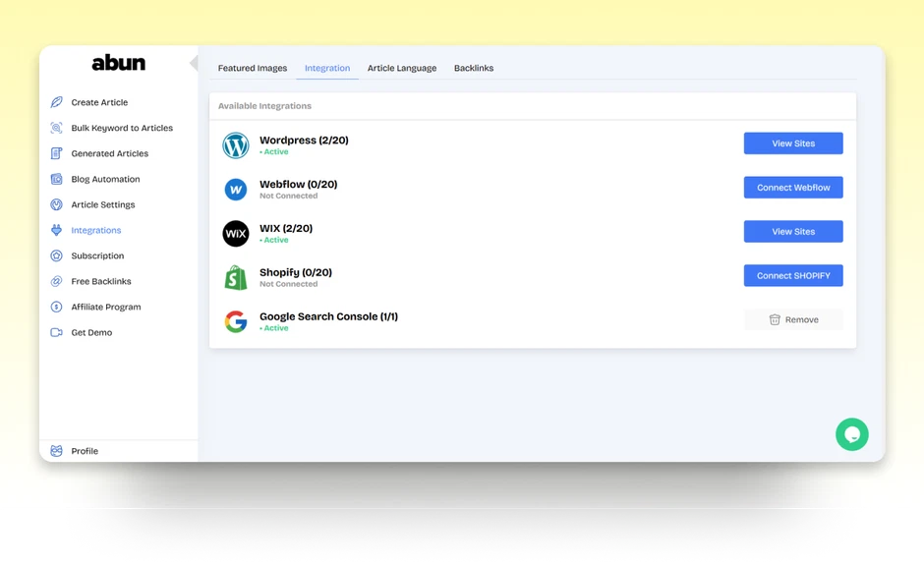Click the Google Search Console logo
This screenshot has height=566, width=924.
236,321
